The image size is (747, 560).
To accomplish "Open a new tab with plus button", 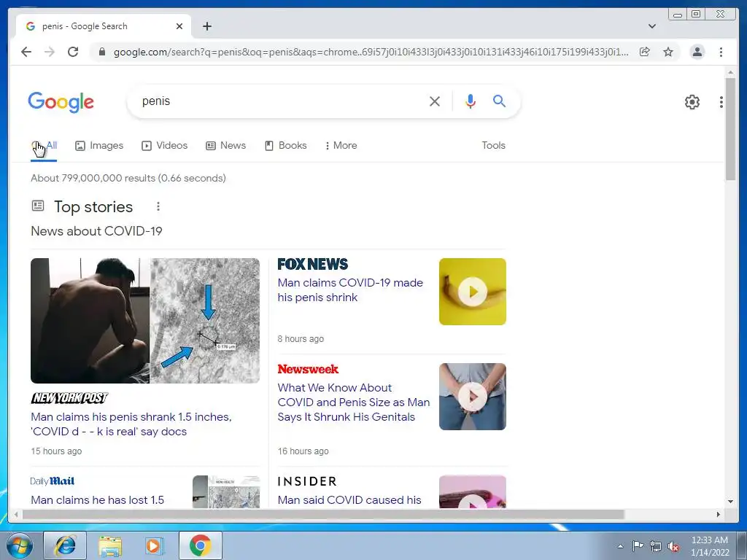I will click(x=206, y=26).
